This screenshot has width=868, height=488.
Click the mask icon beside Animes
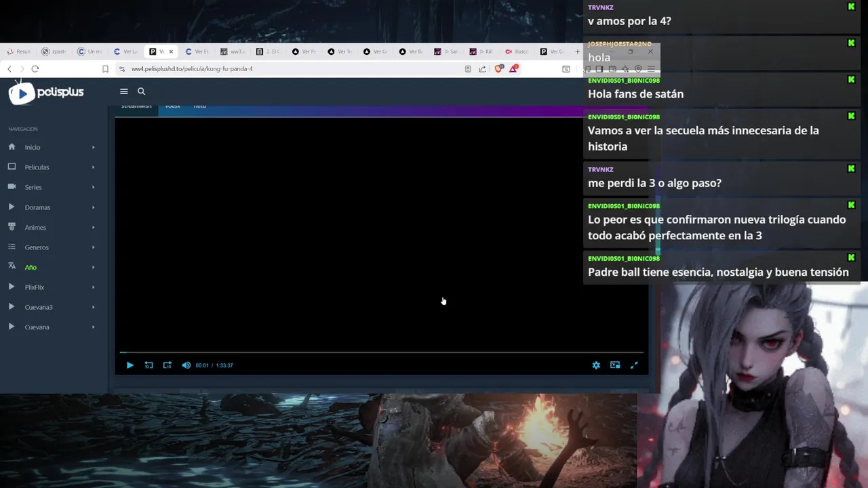12,226
